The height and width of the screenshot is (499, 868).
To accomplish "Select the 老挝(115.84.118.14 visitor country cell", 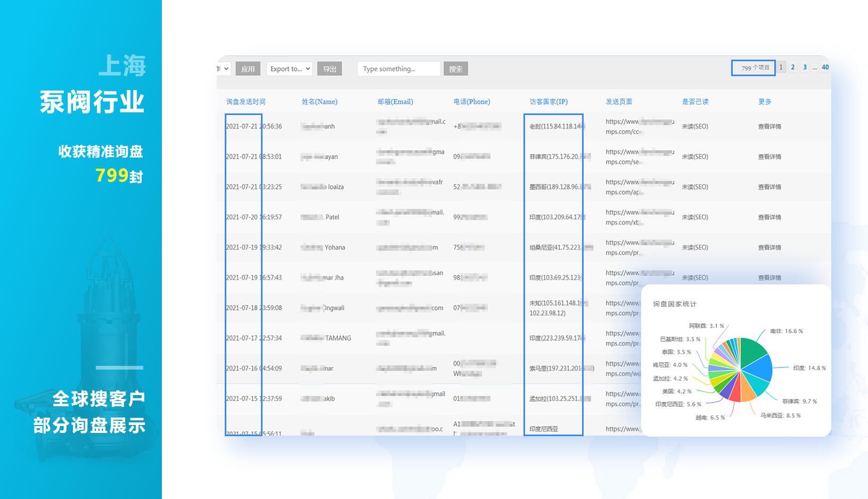I will tap(557, 127).
